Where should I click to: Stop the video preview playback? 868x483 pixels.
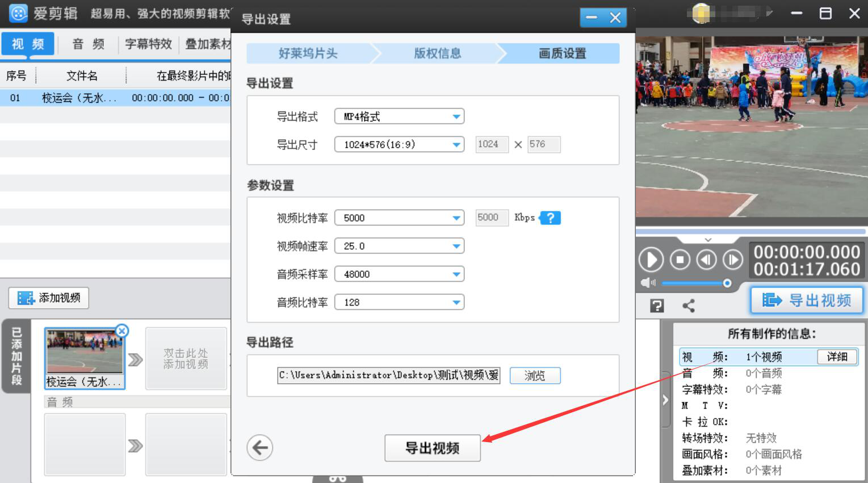(x=680, y=260)
